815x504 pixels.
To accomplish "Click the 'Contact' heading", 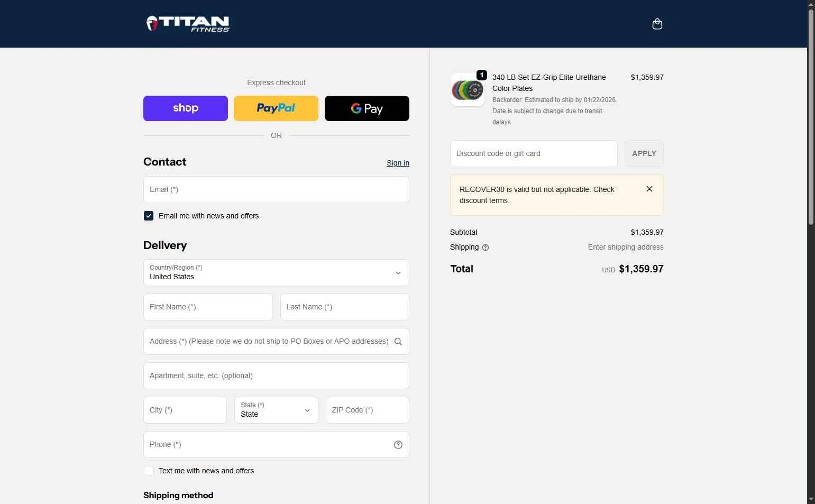I will pos(165,162).
